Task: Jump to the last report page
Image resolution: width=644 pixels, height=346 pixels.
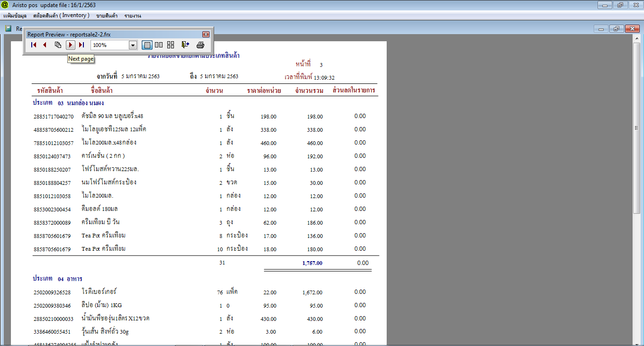Action: [82, 45]
